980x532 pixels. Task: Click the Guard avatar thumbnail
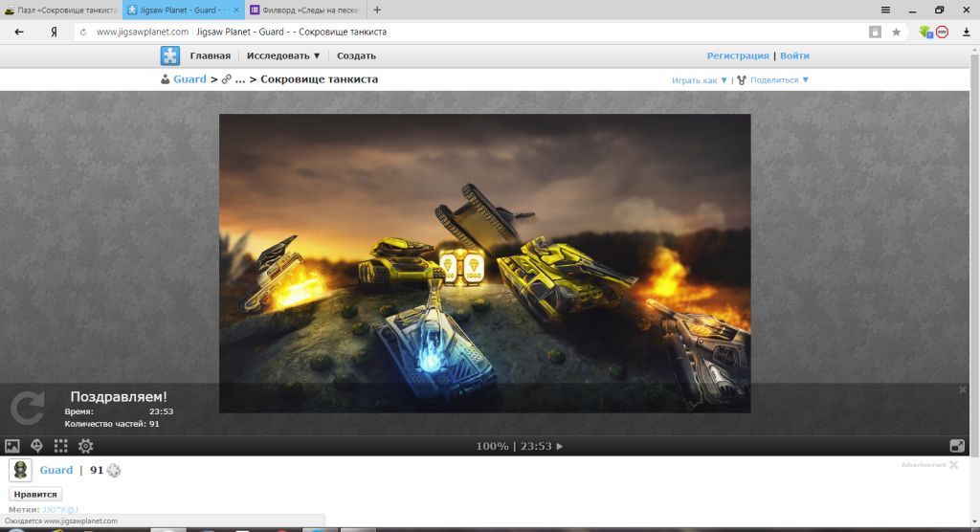20,470
